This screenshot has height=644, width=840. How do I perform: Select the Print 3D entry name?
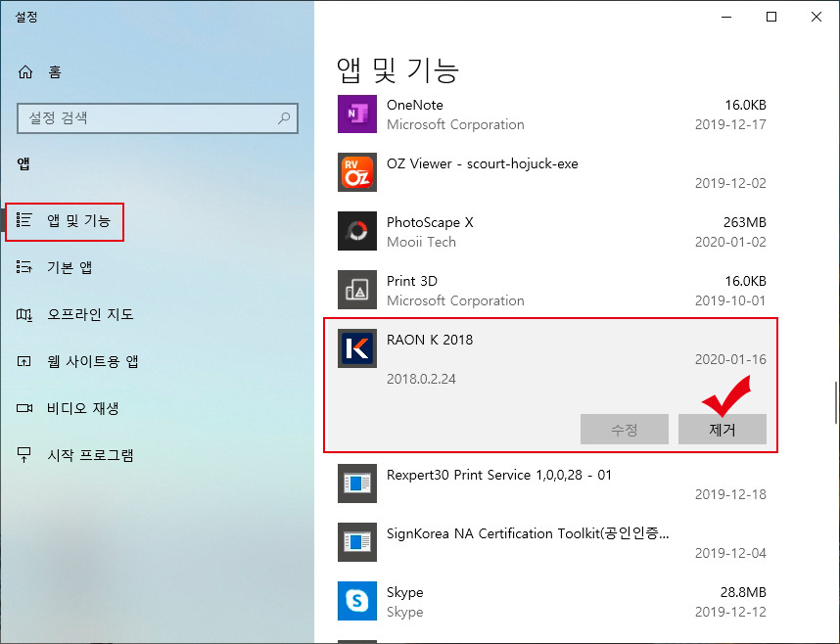[412, 281]
